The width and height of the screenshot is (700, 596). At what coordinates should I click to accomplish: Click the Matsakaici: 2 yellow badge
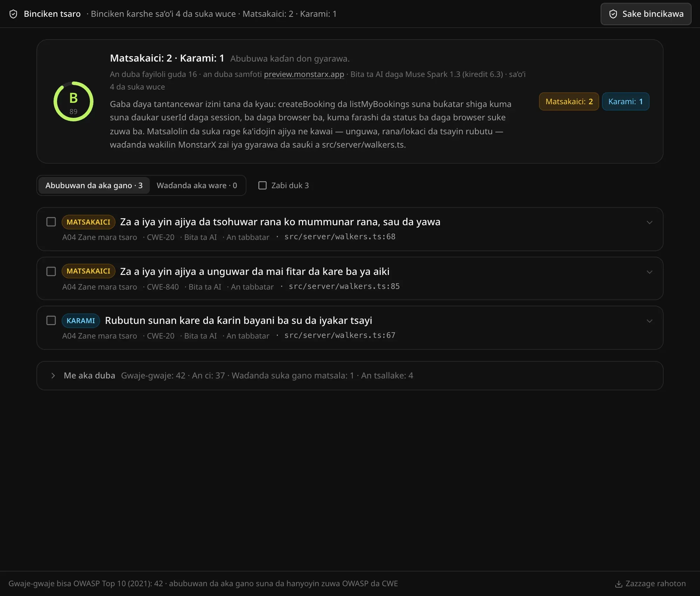[569, 101]
